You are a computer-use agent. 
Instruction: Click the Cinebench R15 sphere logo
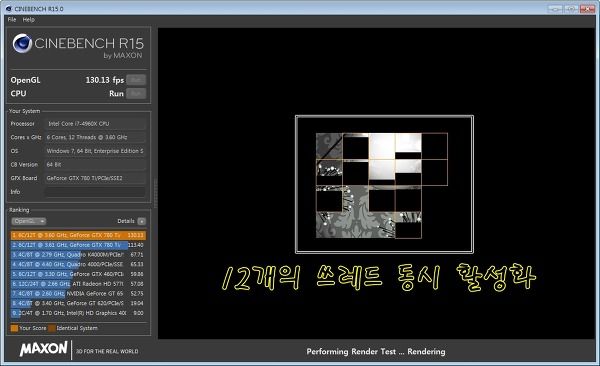(22, 43)
